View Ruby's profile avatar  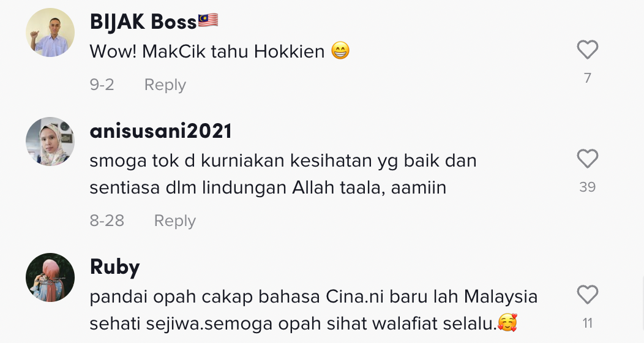pos(50,277)
